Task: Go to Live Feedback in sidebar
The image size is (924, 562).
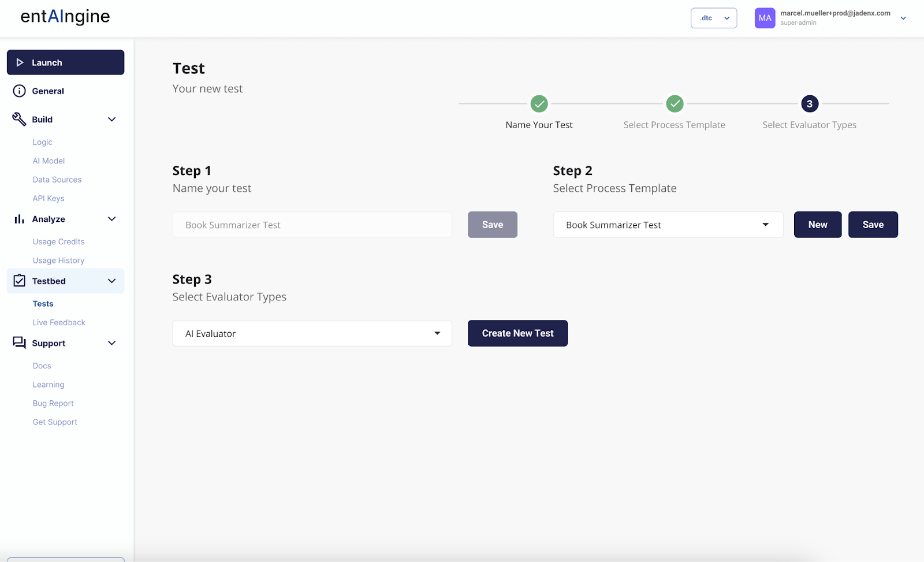Action: [59, 322]
